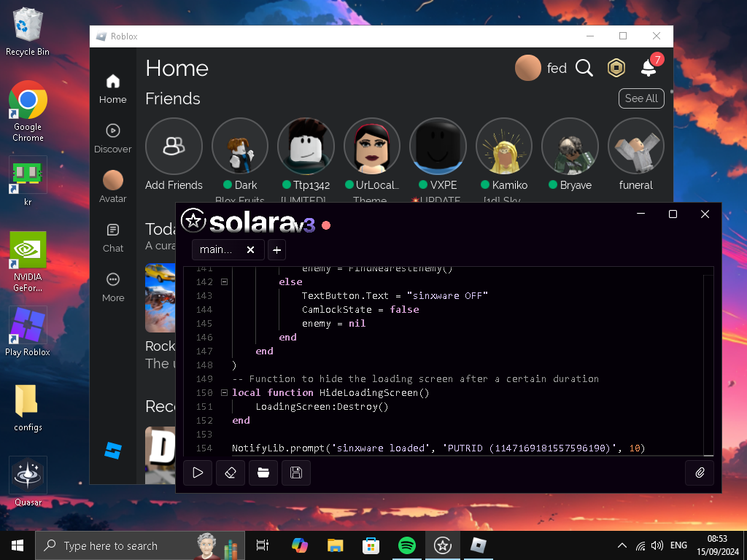Click the racing cars game thumbnail in Roblox
This screenshot has height=560, width=747.
pyautogui.click(x=160, y=297)
